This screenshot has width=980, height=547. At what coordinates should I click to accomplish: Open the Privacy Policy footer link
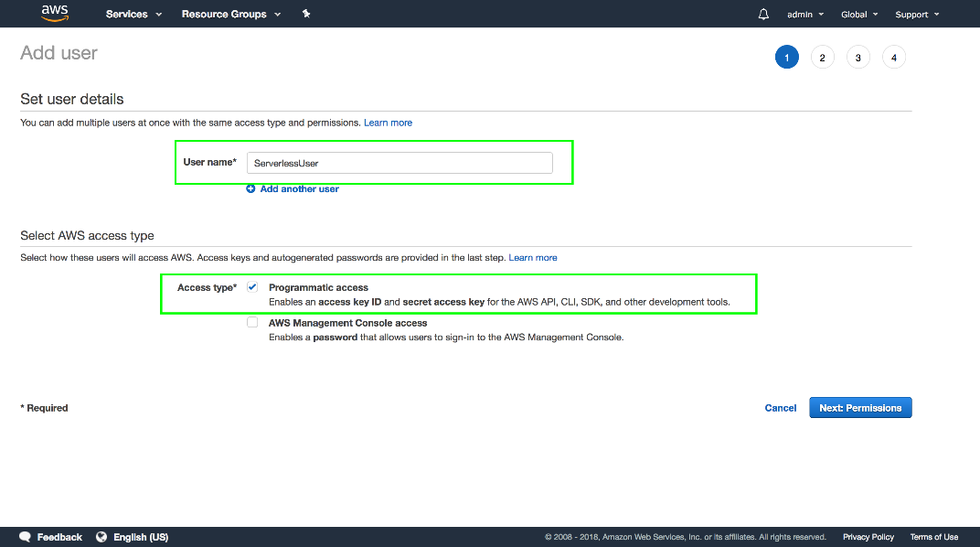click(x=868, y=537)
